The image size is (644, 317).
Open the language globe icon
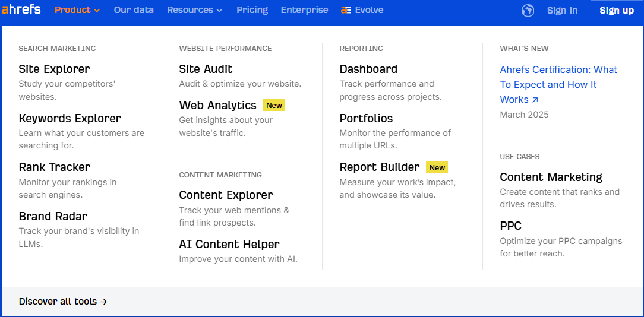(528, 10)
